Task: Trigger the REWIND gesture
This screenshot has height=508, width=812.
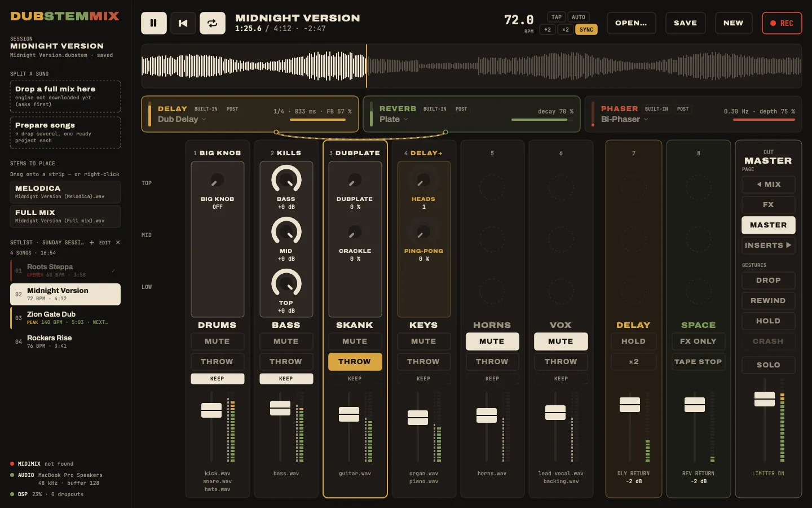Action: click(x=768, y=301)
